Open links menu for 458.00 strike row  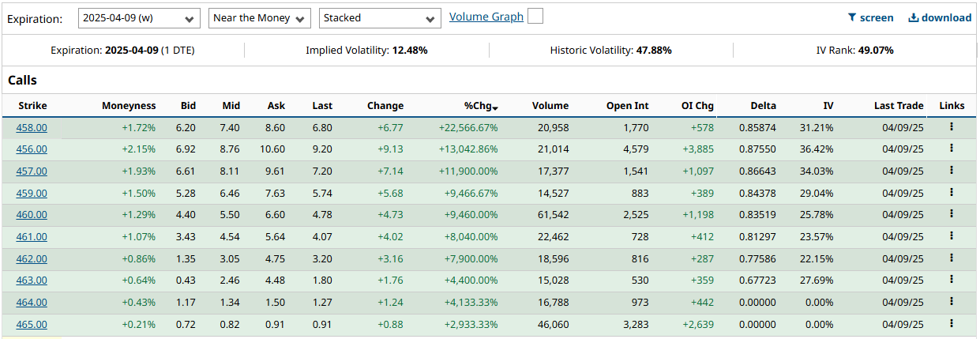click(x=952, y=126)
